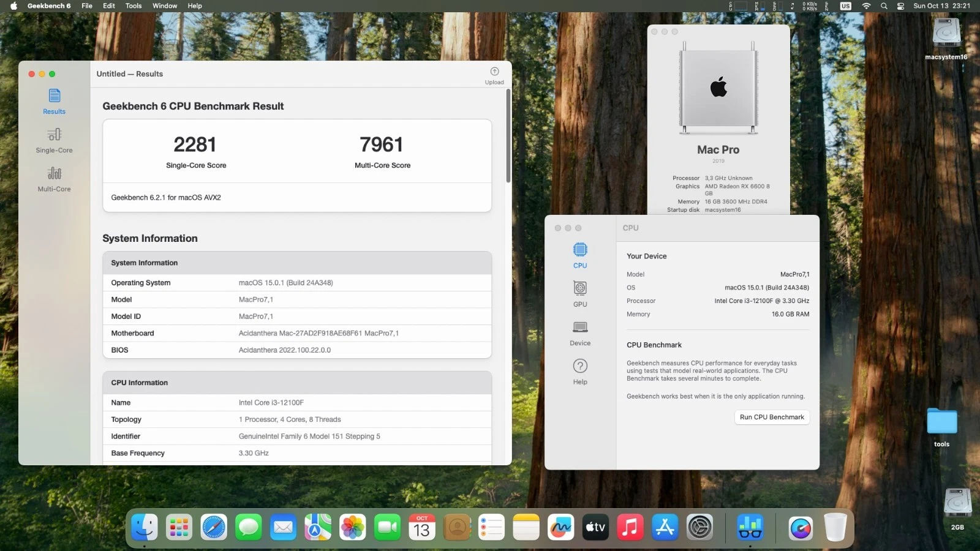The image size is (980, 551).
Task: Launch Safari from the Dock
Action: click(214, 527)
